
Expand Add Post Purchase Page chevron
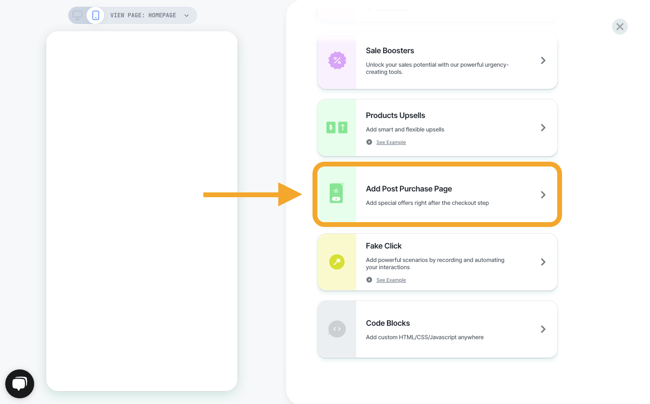point(543,195)
